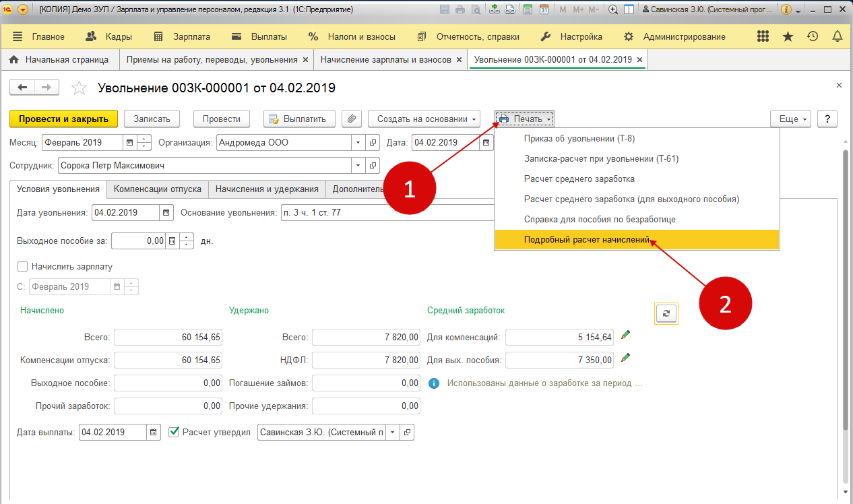Viewport: 853px width, 504px height.
Task: Open Favorites star in the section bar
Action: (788, 36)
